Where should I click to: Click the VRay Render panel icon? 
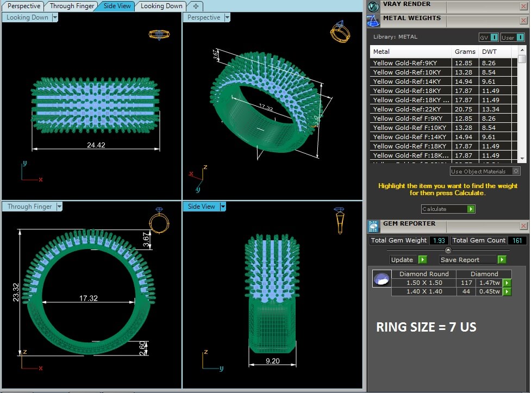click(x=373, y=6)
